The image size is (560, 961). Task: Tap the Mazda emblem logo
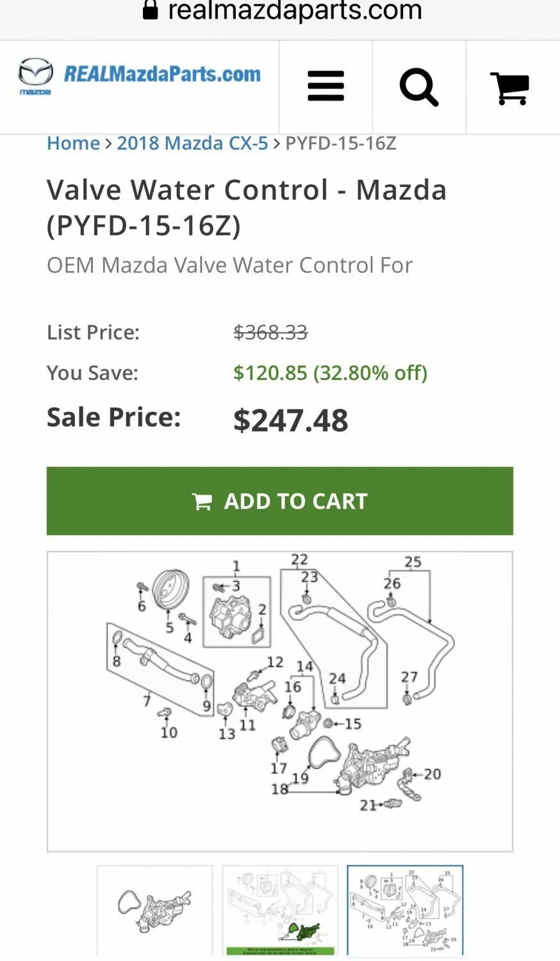coord(35,76)
